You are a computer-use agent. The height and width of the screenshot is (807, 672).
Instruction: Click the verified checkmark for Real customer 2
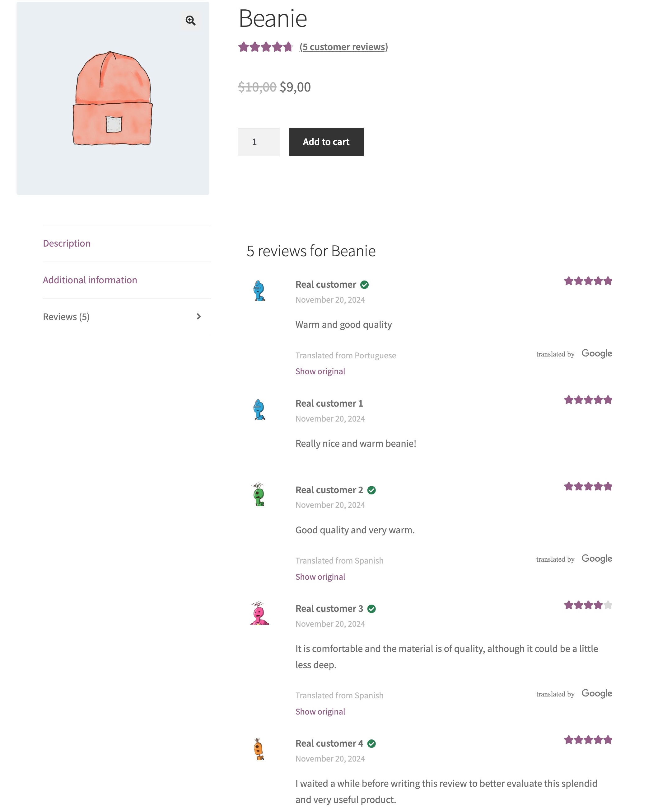pos(372,490)
